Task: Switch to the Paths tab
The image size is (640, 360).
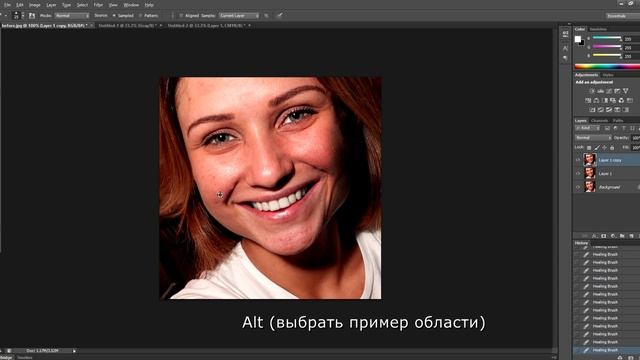Action: click(x=618, y=121)
